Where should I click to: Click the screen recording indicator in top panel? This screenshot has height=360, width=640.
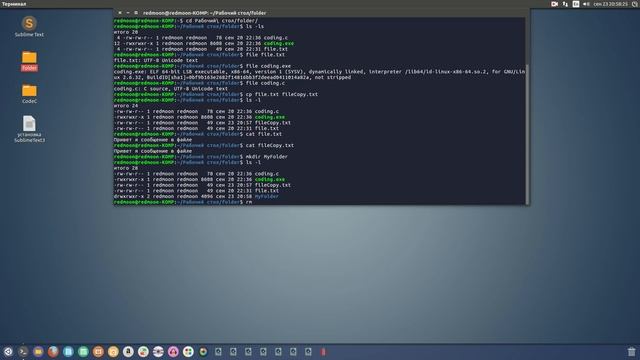[554, 4]
